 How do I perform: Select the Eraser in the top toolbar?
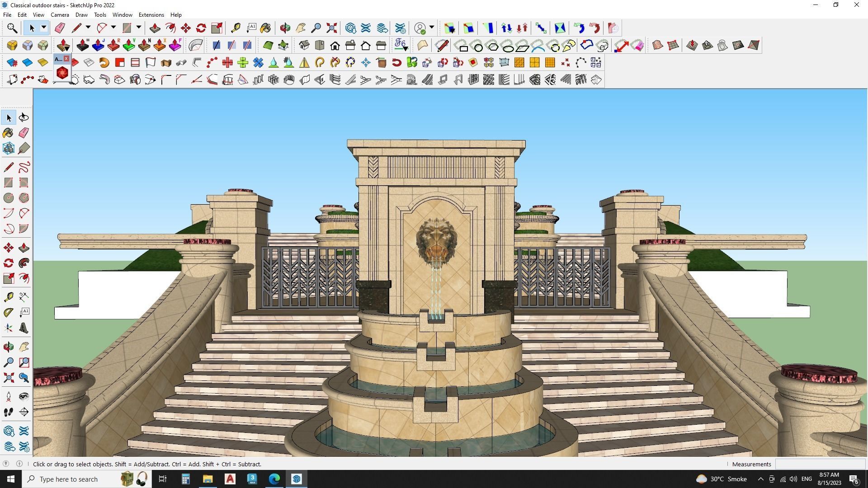click(60, 28)
